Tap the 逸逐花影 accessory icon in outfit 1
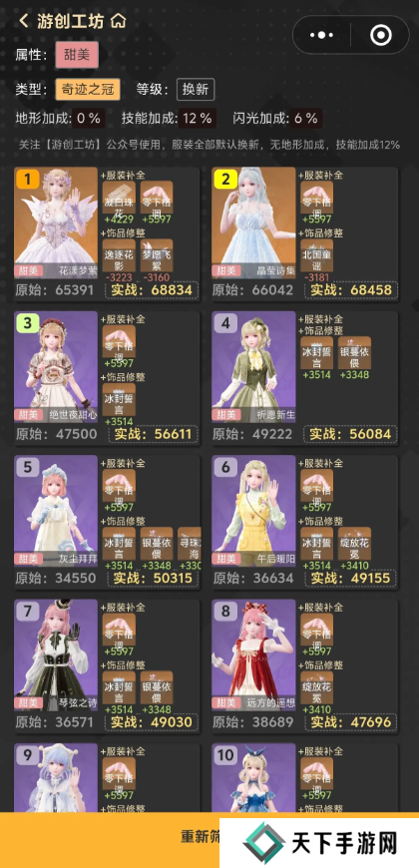The height and width of the screenshot is (868, 419). coord(119,255)
